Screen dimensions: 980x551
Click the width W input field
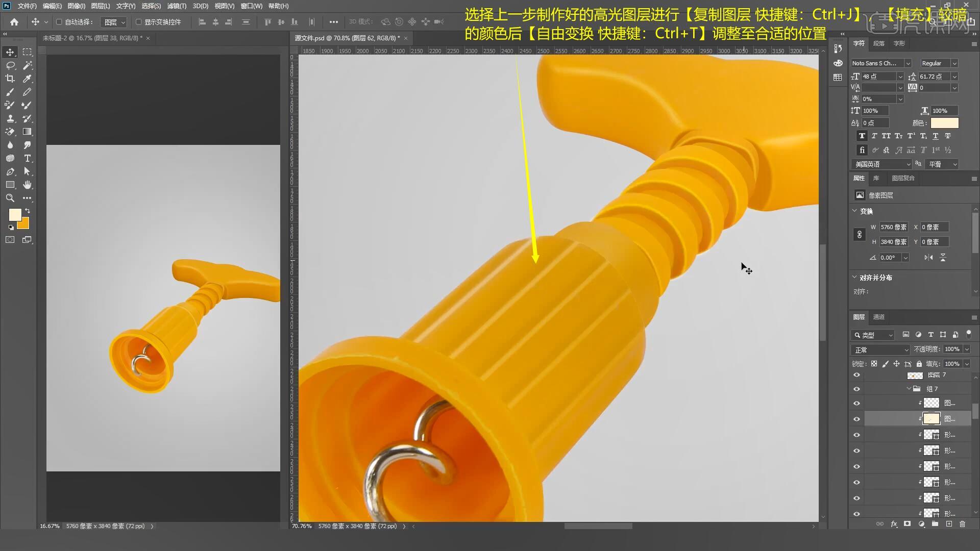(x=893, y=227)
